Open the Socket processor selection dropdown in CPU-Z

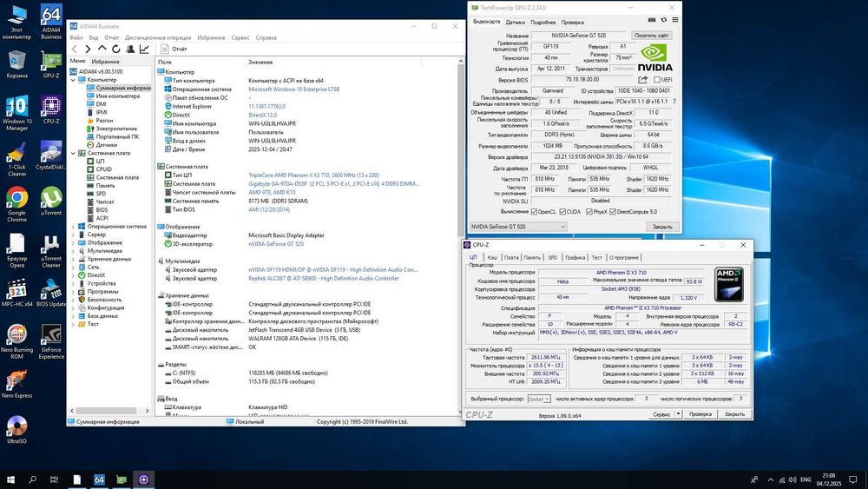[539, 399]
